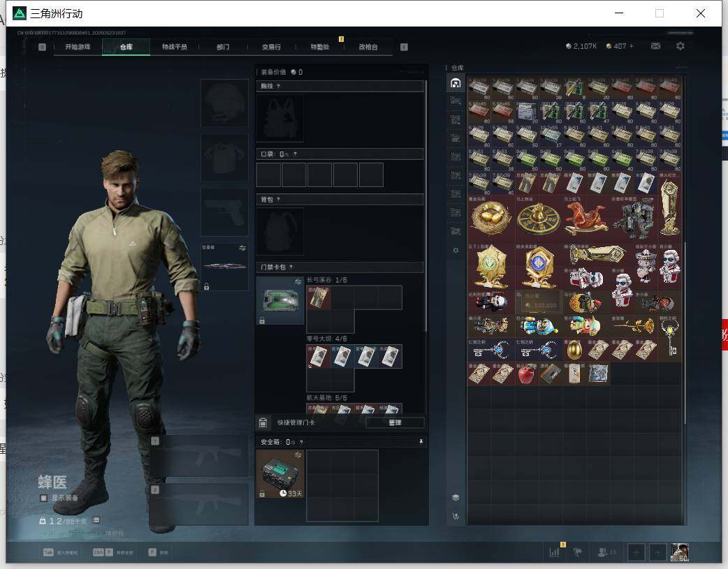This screenshot has height=569, width=728.
Task: Open the 改枪台 tab
Action: click(368, 47)
